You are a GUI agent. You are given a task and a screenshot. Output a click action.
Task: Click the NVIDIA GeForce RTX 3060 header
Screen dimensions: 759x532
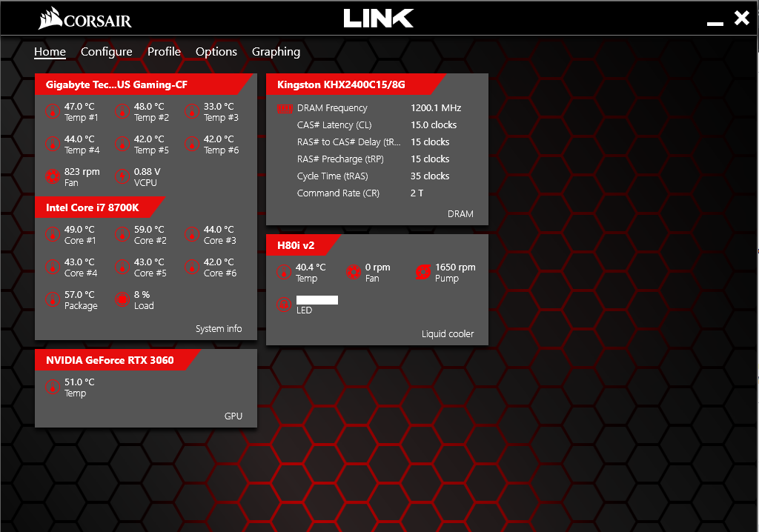pos(116,360)
